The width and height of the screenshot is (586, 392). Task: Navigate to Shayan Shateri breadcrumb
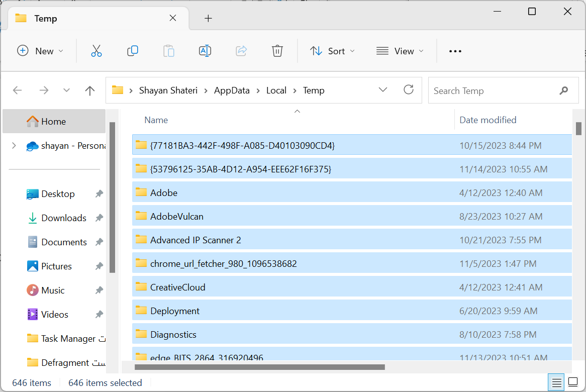point(168,90)
